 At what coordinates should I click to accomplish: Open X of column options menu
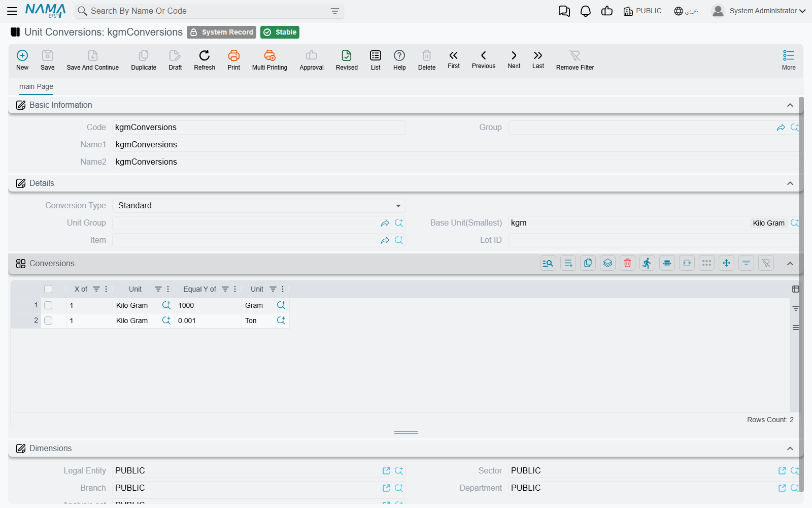pos(106,289)
